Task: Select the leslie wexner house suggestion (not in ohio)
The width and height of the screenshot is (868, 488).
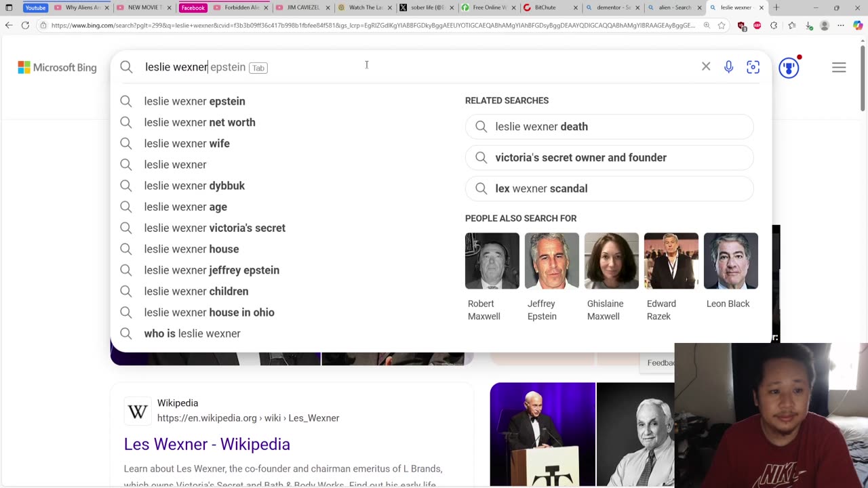Action: [191, 249]
